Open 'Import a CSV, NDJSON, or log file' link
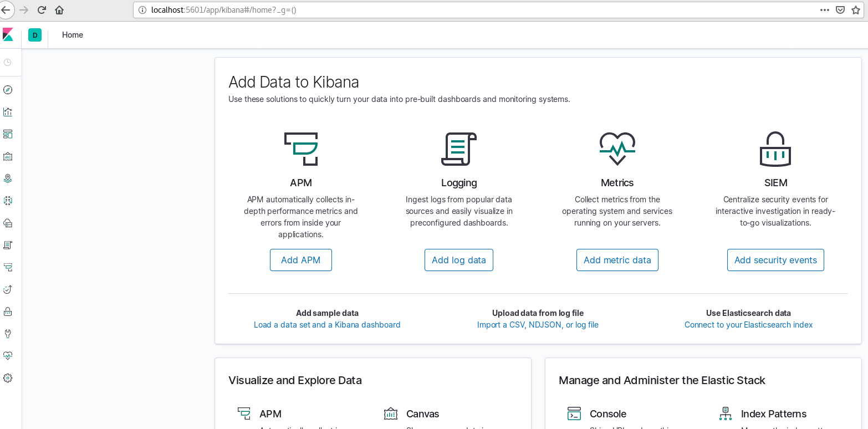 538,325
